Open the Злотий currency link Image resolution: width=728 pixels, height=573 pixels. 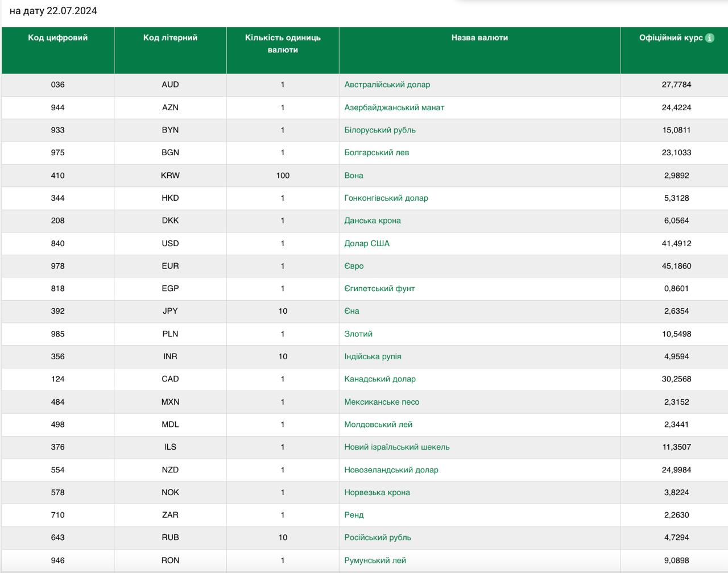(x=358, y=334)
